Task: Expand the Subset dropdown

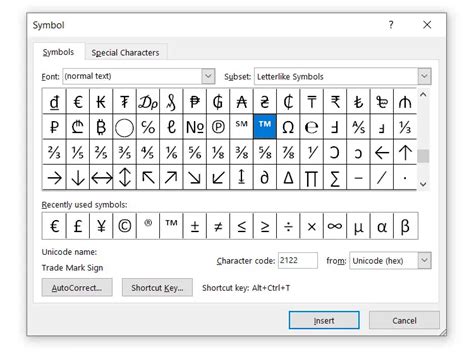Action: point(424,76)
